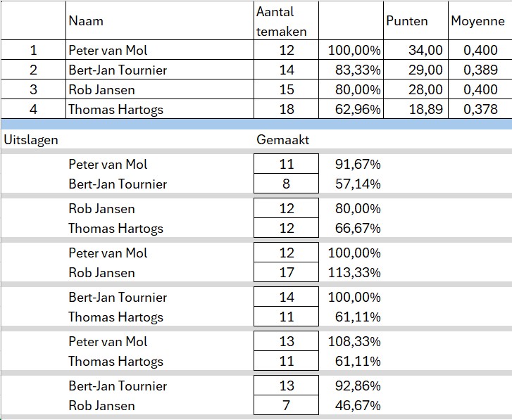Select the 62,96% cell for Thomas Hartogs
The width and height of the screenshot is (512, 420).
pos(351,109)
